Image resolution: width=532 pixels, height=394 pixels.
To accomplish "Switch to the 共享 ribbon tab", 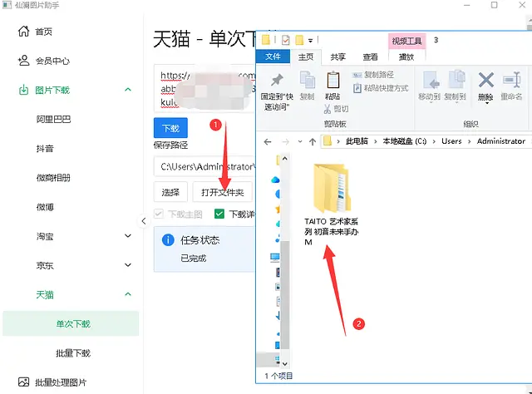I will pos(338,57).
